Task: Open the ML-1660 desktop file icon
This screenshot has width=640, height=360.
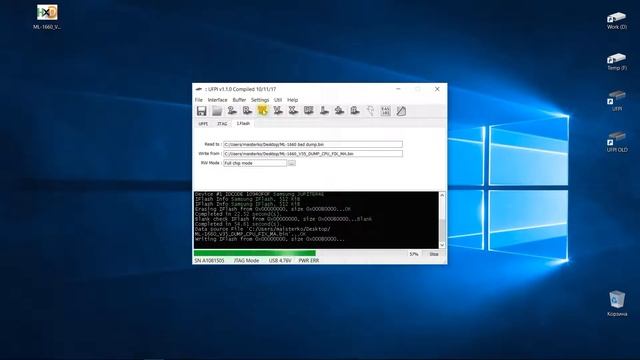Action: [x=47, y=16]
